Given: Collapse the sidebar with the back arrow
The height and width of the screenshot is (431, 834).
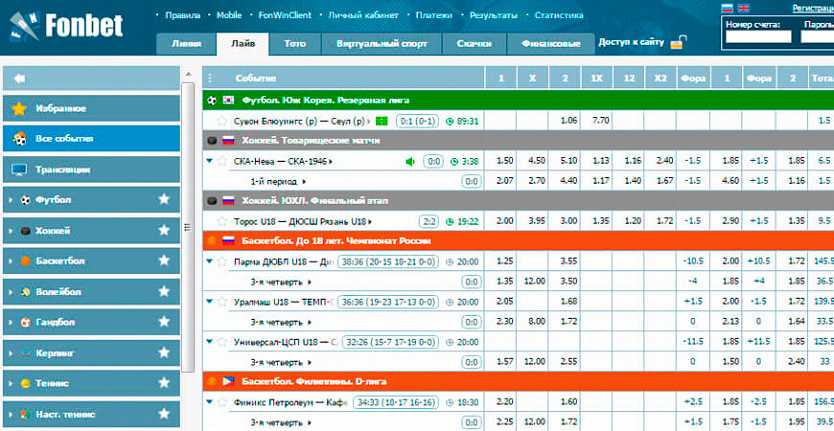Looking at the screenshot, I should 21,79.
